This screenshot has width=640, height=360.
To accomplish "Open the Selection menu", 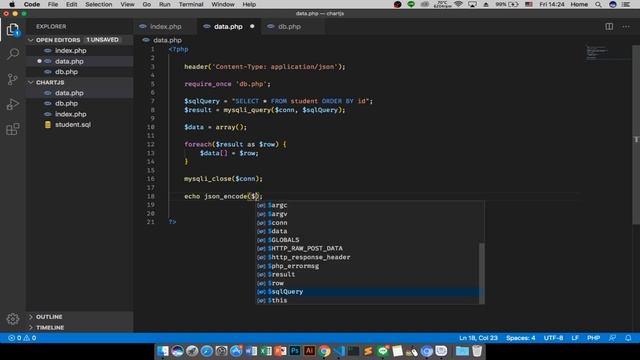I will point(98,4).
